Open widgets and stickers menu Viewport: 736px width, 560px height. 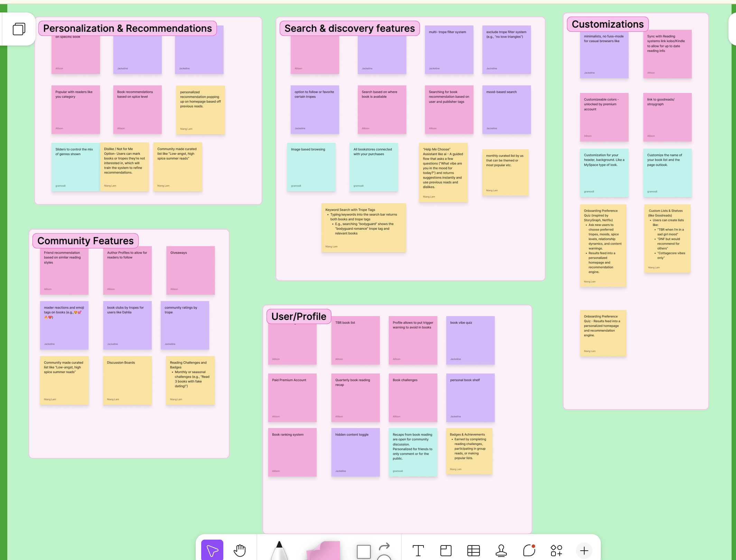click(x=556, y=550)
